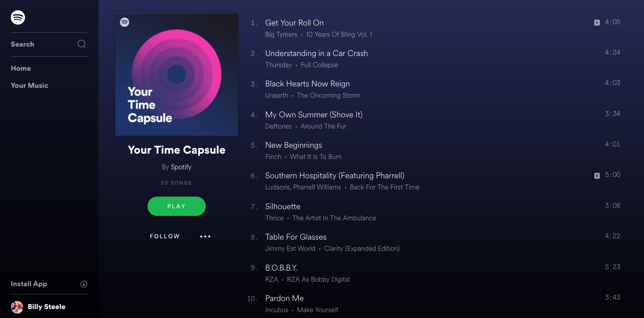Click Billy Steele's profile avatar
Viewport: 644px width, 318px height.
click(x=17, y=307)
